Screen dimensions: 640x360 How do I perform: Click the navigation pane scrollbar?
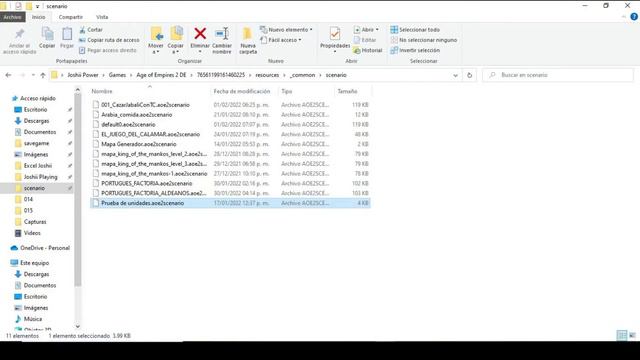[78, 190]
